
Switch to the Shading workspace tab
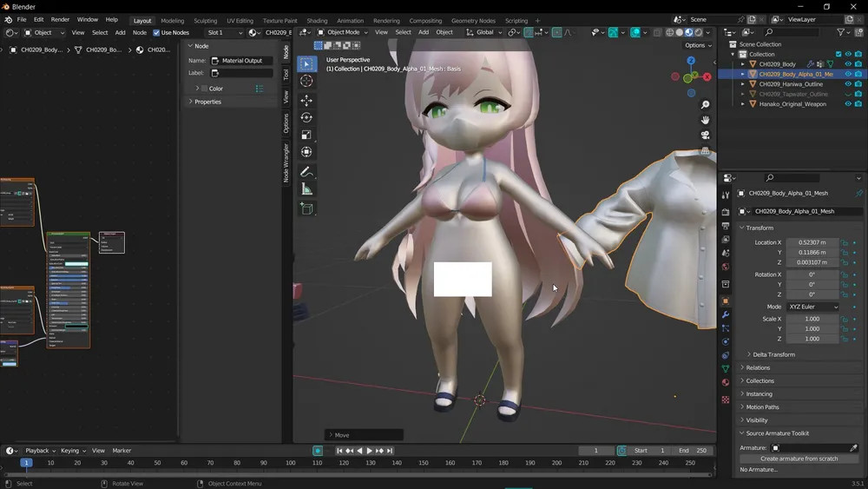click(317, 21)
